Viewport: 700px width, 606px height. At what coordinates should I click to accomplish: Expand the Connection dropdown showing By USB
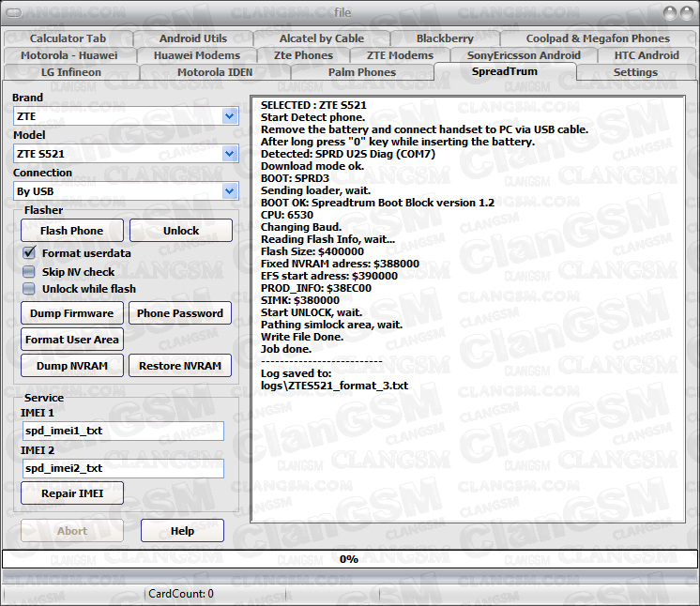click(x=229, y=191)
